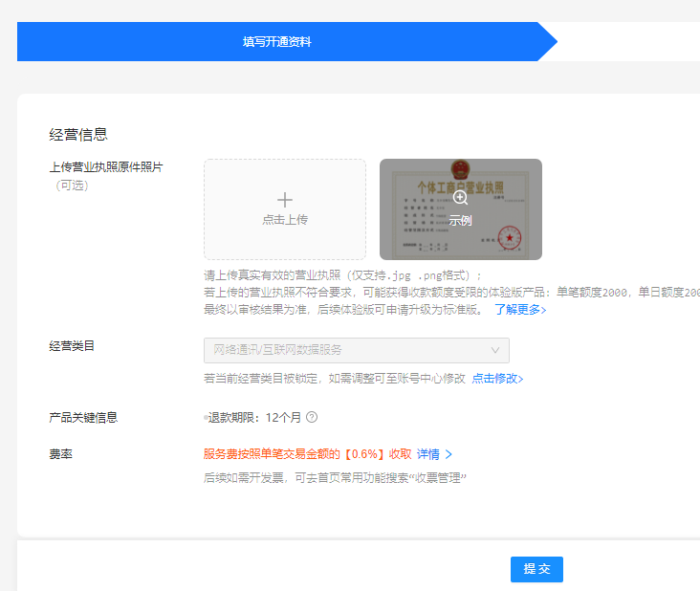This screenshot has height=591, width=700.
Task: Select the 填写开通资料 step
Action: point(277,42)
